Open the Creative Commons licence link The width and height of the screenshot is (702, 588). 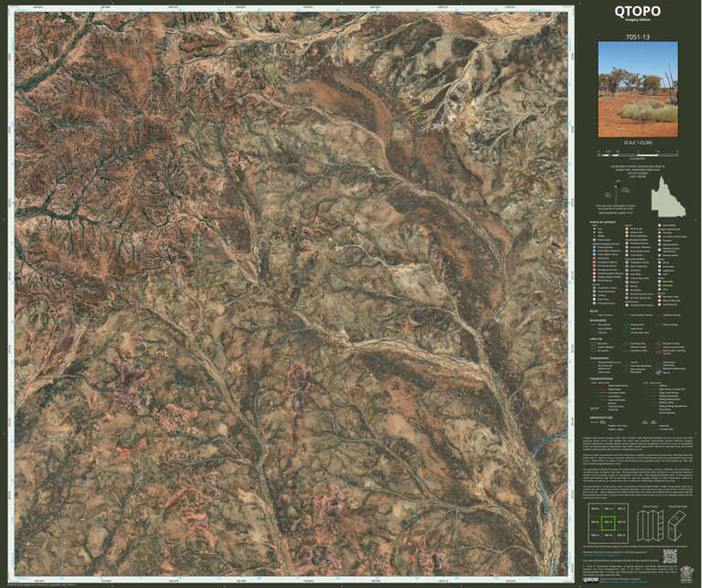point(626,582)
